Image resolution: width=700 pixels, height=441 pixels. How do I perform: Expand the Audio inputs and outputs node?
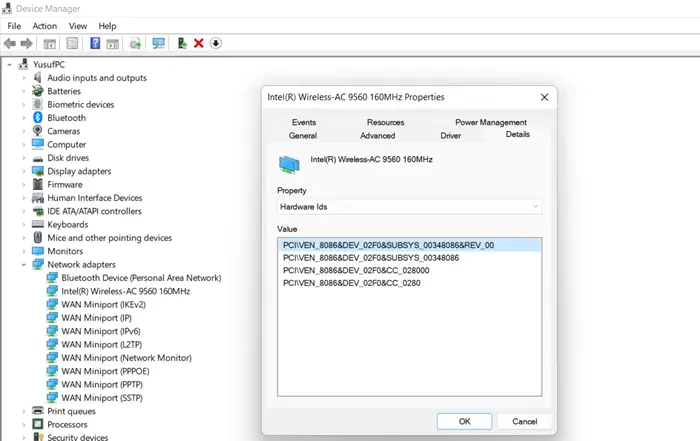[x=24, y=78]
